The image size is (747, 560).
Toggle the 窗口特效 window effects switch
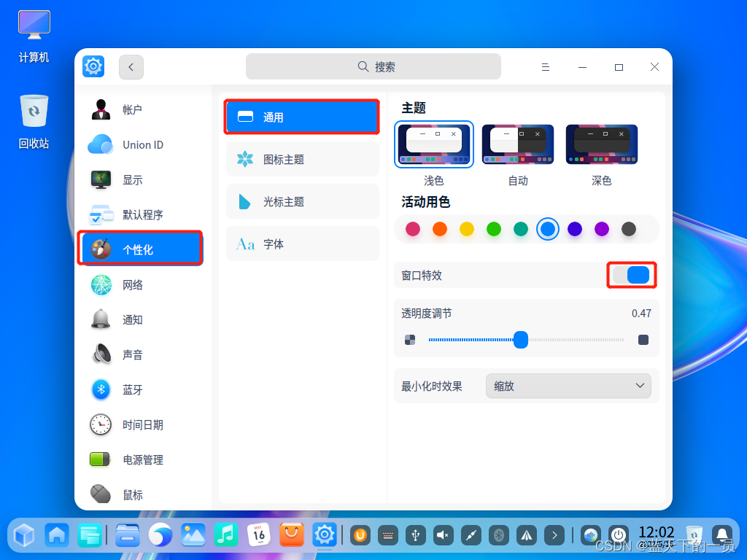click(x=631, y=275)
